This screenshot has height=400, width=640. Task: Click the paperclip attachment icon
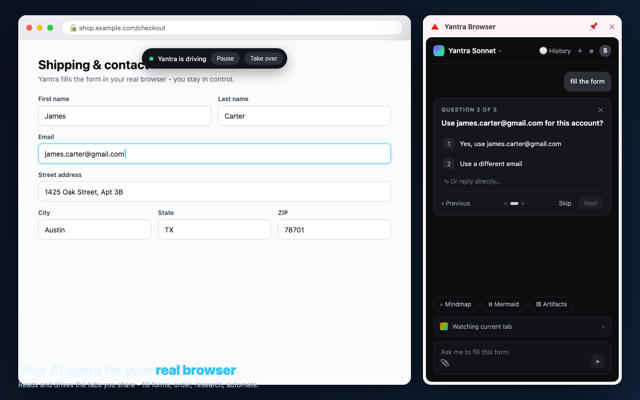445,362
